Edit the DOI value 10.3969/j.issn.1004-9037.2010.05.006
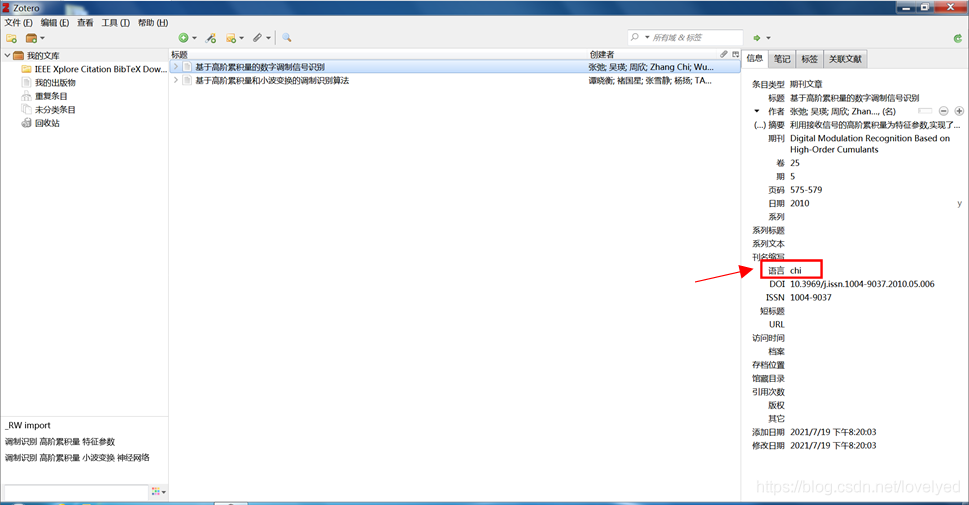Screen dimensions: 969x505 click(862, 284)
